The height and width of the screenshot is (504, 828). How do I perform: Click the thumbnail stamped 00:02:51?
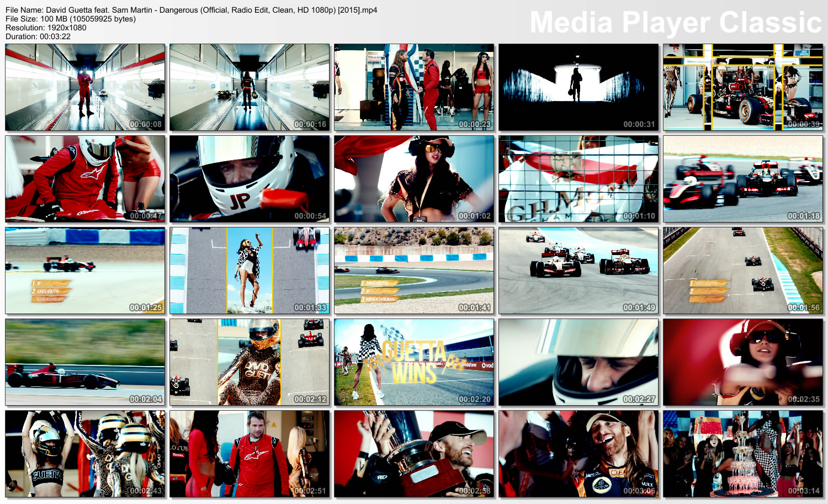click(250, 454)
